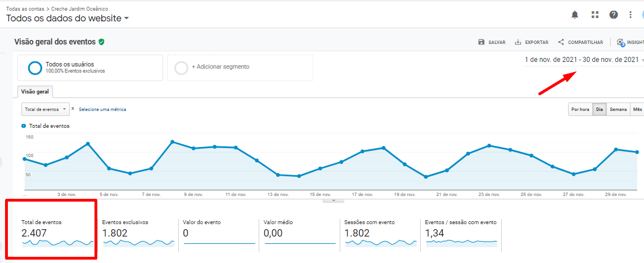Select the Visão geral tab
This screenshot has width=644, height=263.
[35, 92]
